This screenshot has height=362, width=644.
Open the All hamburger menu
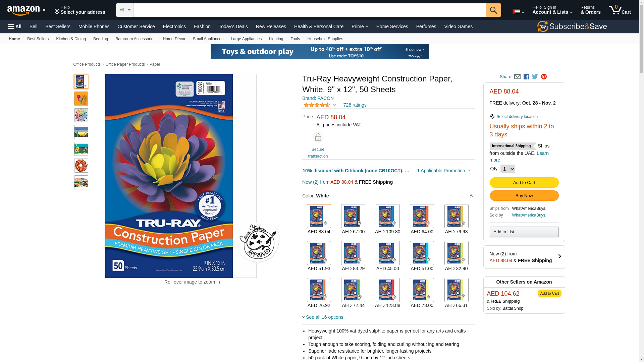[15, 26]
